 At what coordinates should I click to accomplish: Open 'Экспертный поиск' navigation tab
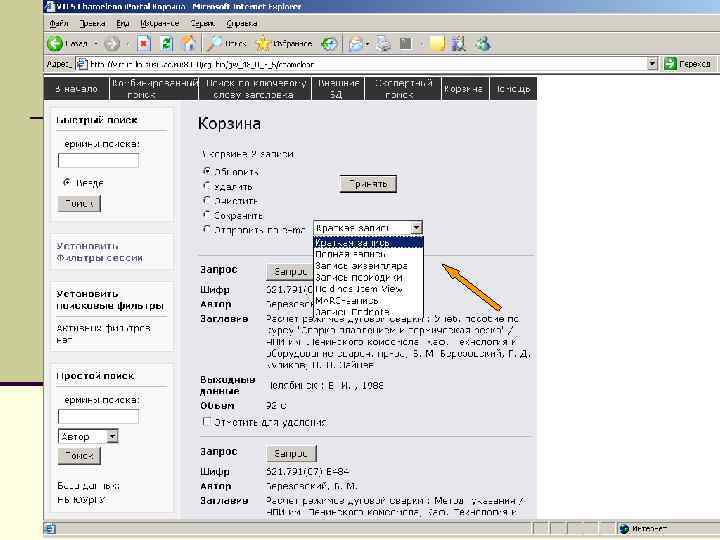tap(403, 89)
